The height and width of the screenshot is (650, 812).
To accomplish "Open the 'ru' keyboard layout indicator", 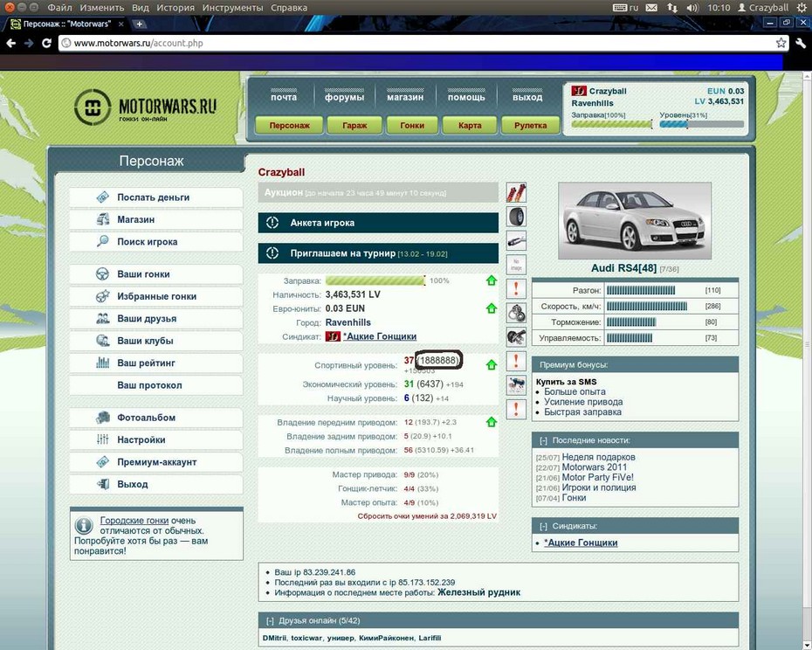I will pos(625,8).
